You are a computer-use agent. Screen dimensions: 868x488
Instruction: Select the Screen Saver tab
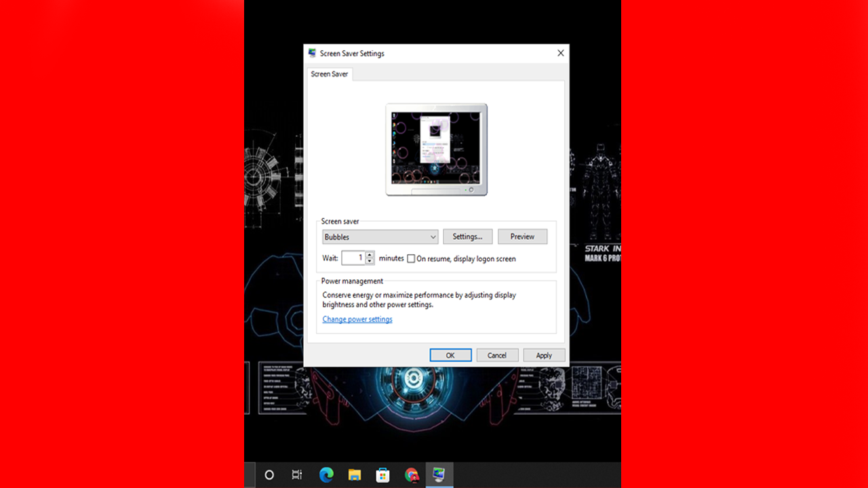click(330, 74)
